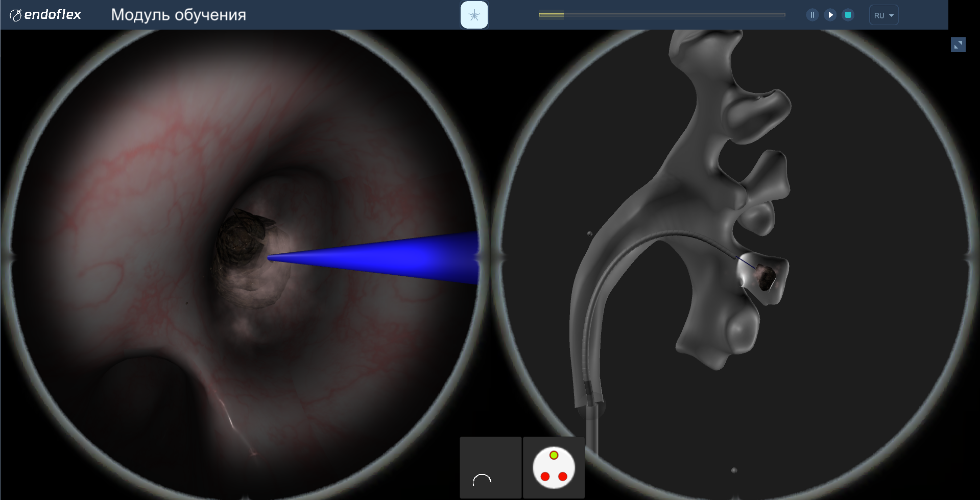Activate the laser star icon button
Image resolution: width=980 pixels, height=500 pixels.
tap(474, 15)
